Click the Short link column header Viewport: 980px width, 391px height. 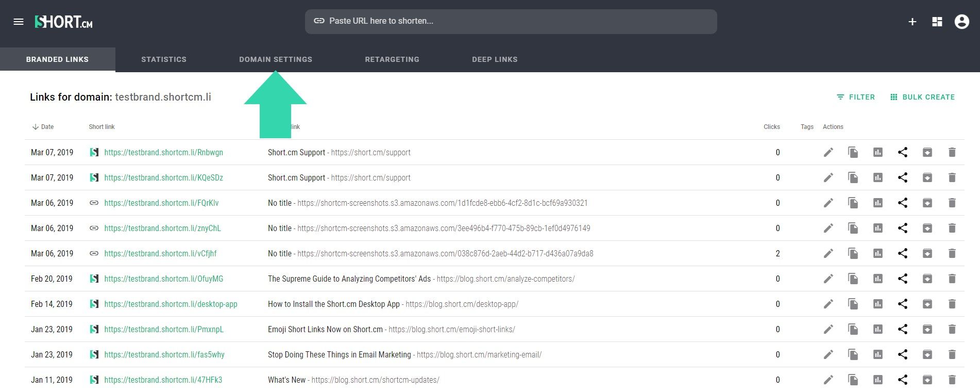click(x=102, y=127)
